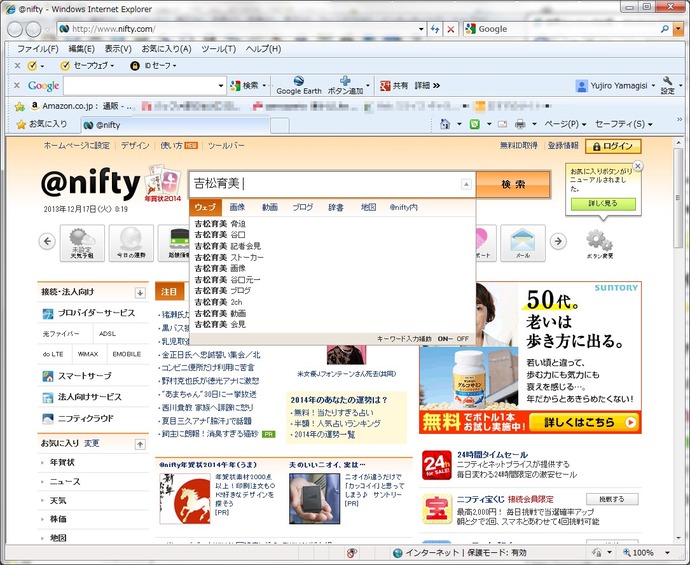
Task: Click the IE home page icon
Action: 445,125
